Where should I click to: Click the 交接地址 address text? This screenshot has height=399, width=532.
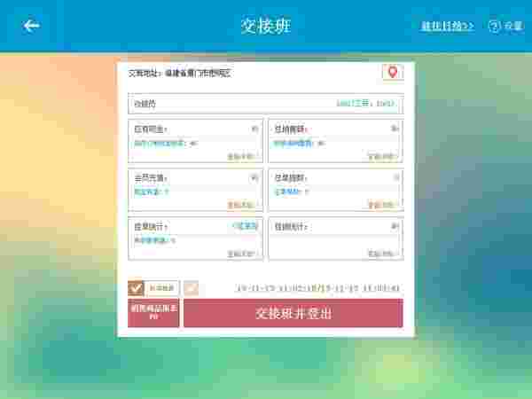click(x=179, y=74)
